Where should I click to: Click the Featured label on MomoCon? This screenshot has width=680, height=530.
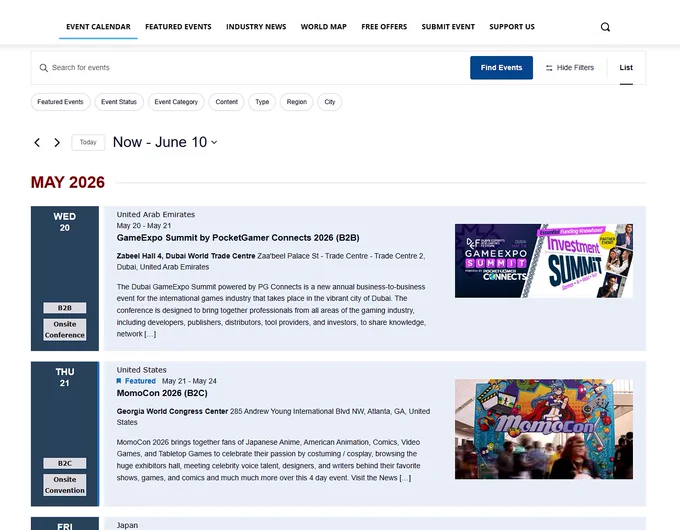pos(140,381)
